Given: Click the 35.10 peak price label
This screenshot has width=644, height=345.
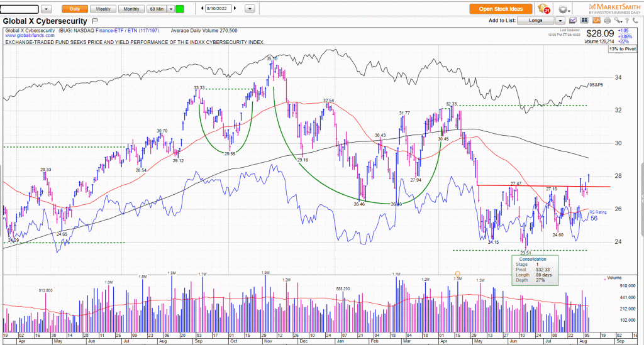Looking at the screenshot, I should 272,58.
